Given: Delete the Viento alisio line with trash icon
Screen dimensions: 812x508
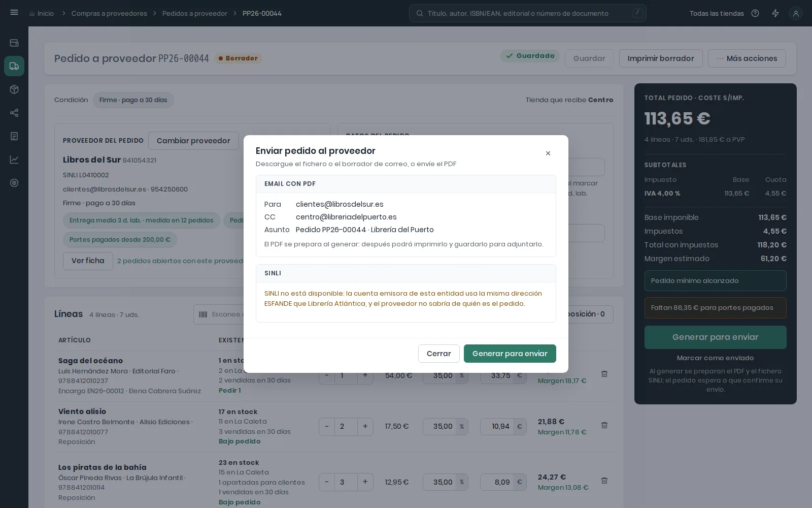Looking at the screenshot, I should pyautogui.click(x=604, y=425).
